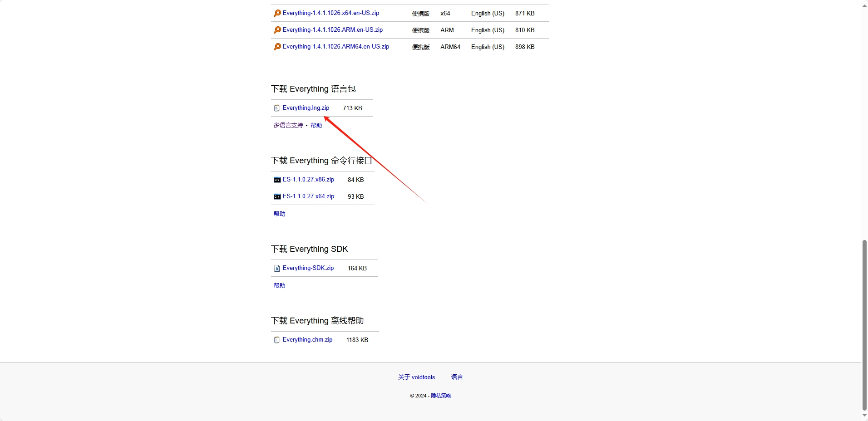The image size is (868, 421).
Task: Select the 713 KB size text
Action: (x=352, y=108)
